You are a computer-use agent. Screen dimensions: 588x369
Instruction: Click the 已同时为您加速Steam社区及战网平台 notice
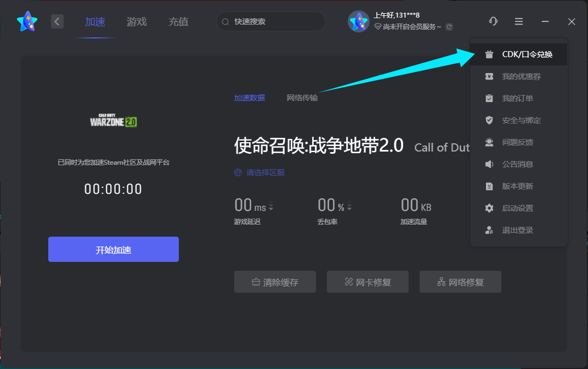tap(113, 163)
